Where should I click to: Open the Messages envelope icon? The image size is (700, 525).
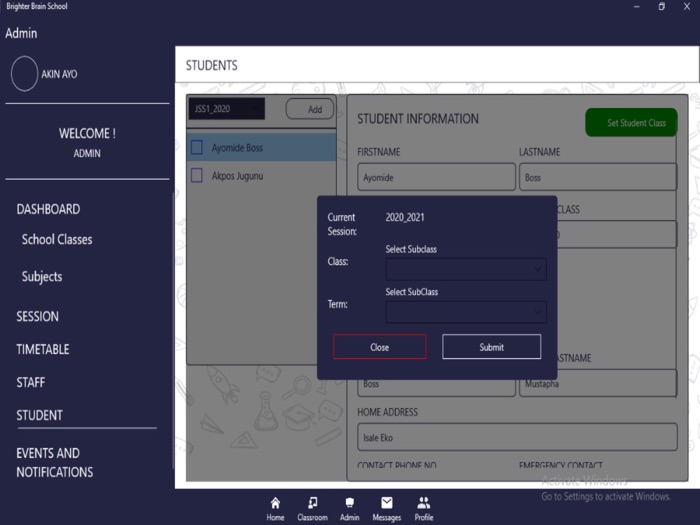387,503
